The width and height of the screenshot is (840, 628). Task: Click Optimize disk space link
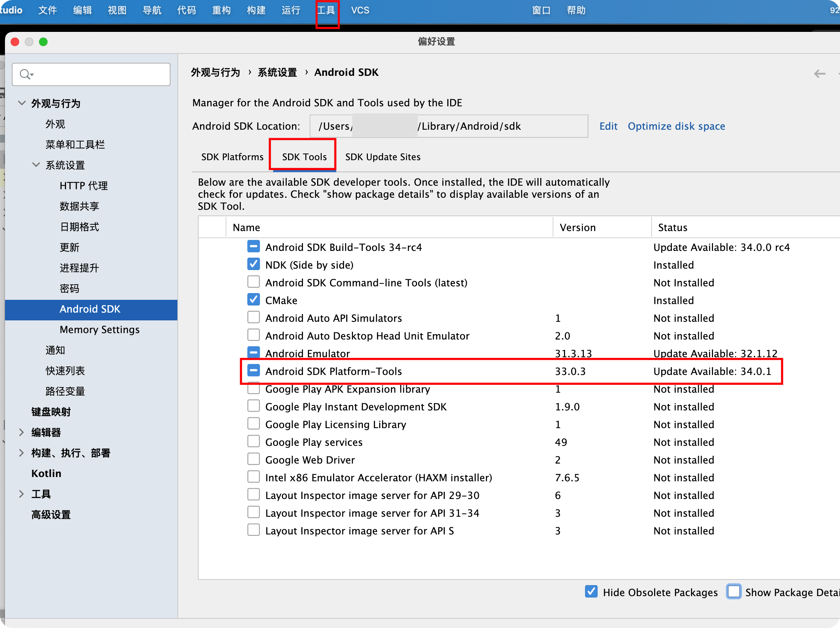click(676, 127)
